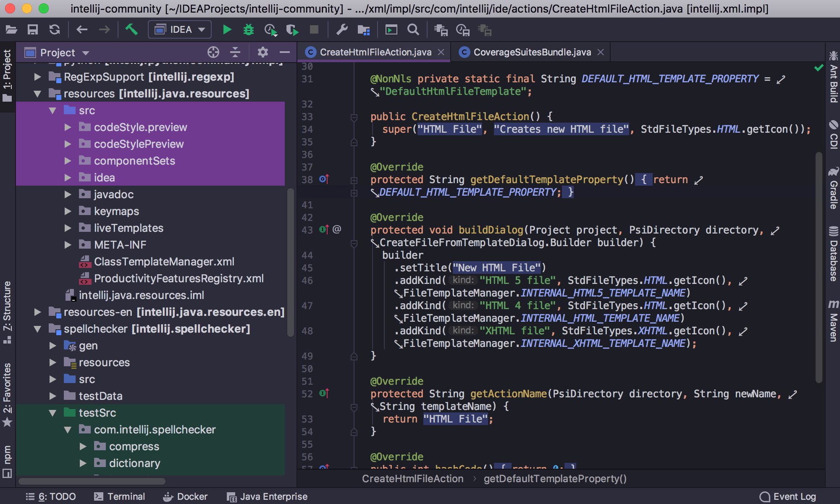This screenshot has height=504, width=840.
Task: Click the Add configuration toolbar icon
Action: click(x=180, y=30)
